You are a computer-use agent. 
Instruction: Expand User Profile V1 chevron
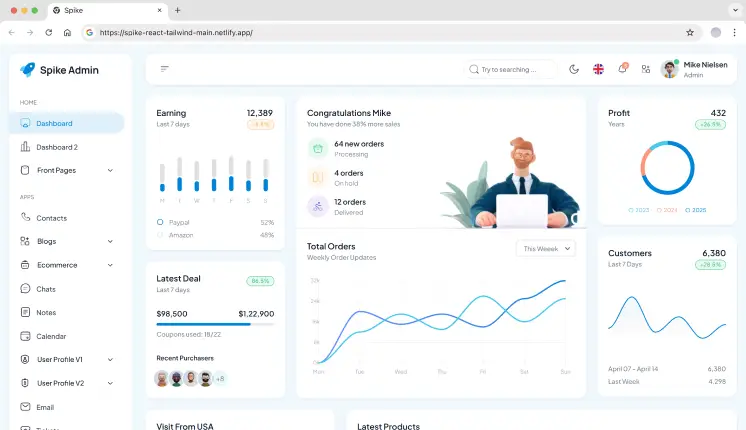(x=110, y=360)
